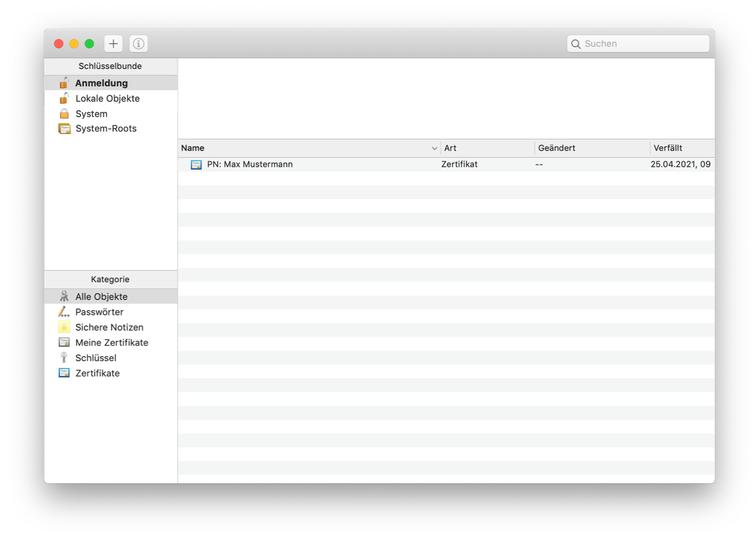Select Lokale Objekte keychain
This screenshot has height=540, width=756.
108,98
